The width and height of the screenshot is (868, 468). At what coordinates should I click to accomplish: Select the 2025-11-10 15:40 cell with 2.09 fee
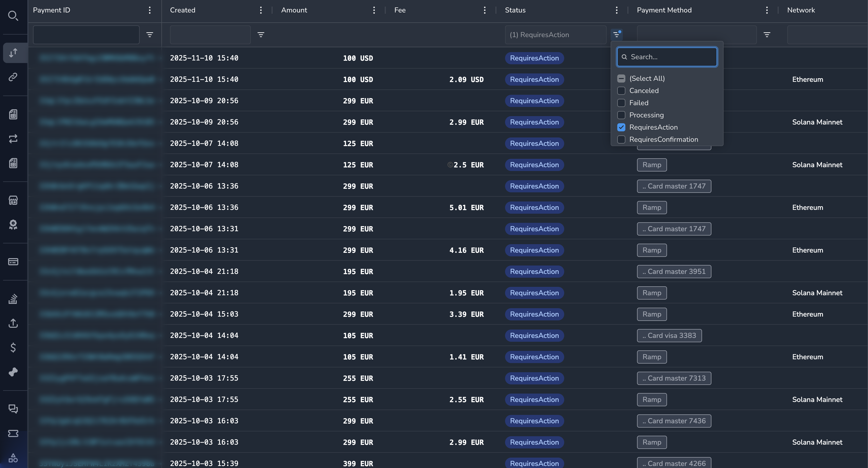[x=204, y=79]
